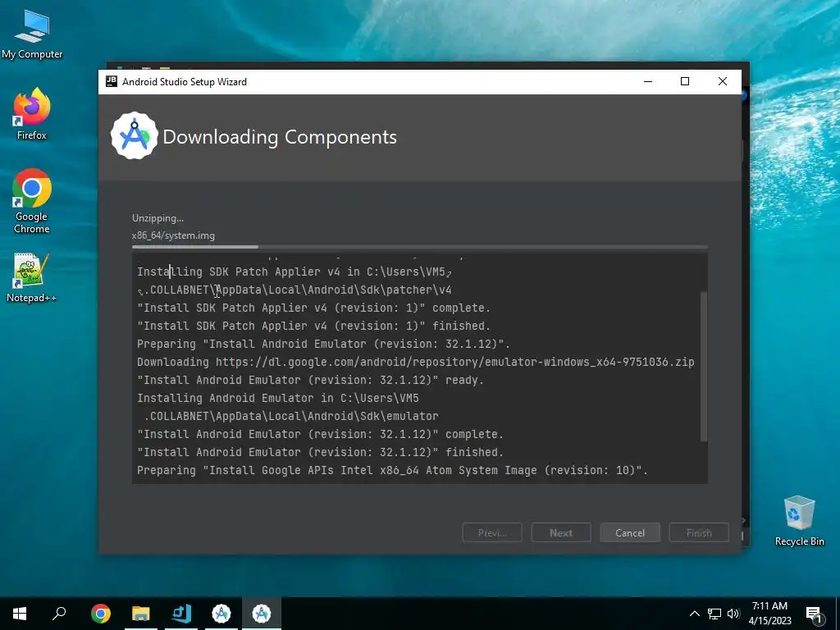This screenshot has height=630, width=840.
Task: Click the disabled Finish button
Action: pyautogui.click(x=699, y=532)
